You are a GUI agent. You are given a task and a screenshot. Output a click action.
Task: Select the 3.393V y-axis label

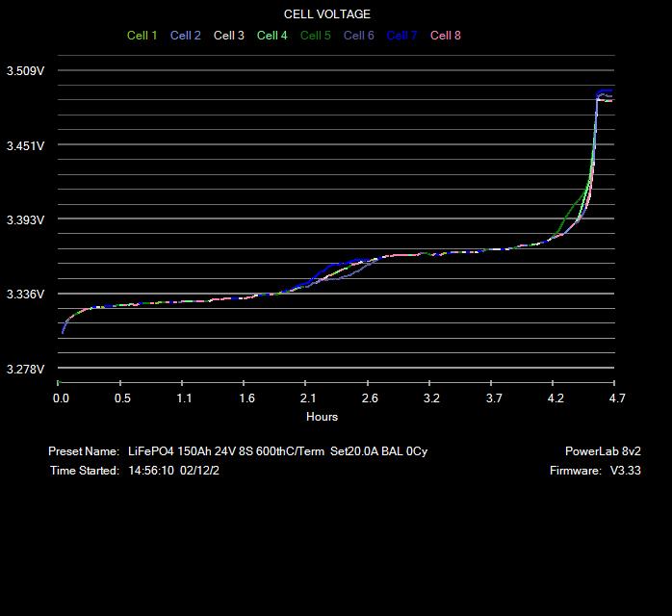pyautogui.click(x=25, y=220)
